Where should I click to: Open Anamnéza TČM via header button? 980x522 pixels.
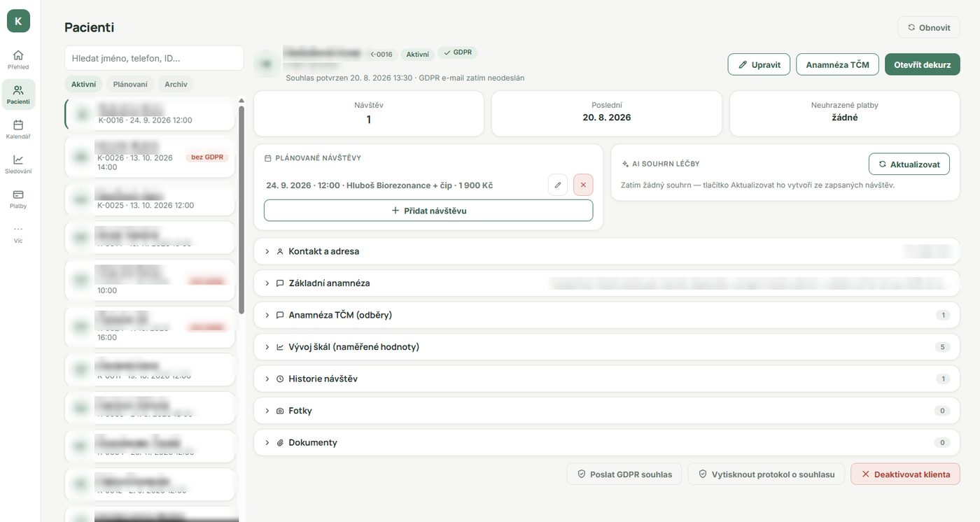(837, 64)
